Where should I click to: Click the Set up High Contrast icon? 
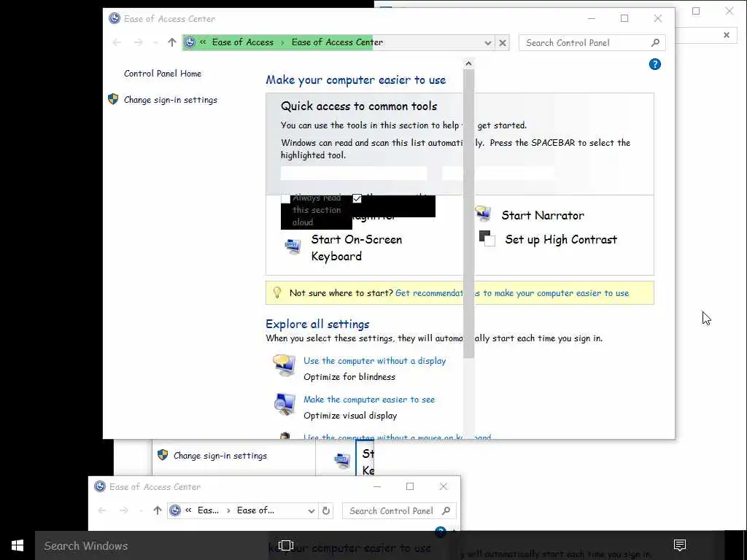pyautogui.click(x=487, y=238)
